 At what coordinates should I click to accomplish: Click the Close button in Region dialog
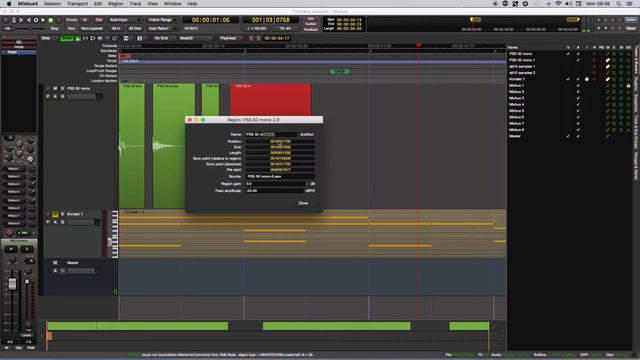point(303,203)
